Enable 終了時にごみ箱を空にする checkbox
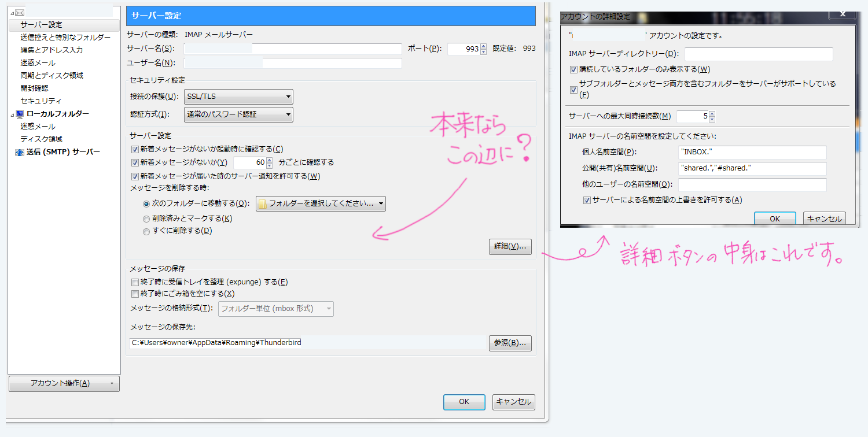This screenshot has width=868, height=437. (135, 294)
